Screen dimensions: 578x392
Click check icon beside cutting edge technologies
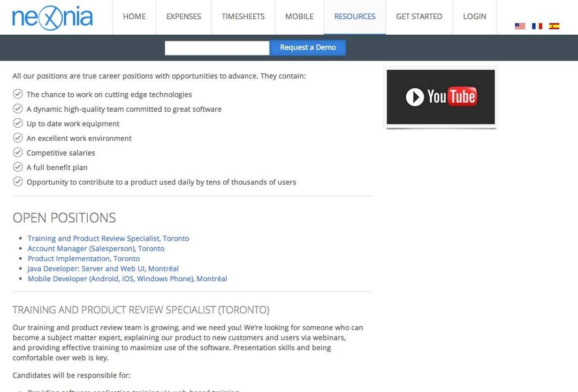(18, 94)
